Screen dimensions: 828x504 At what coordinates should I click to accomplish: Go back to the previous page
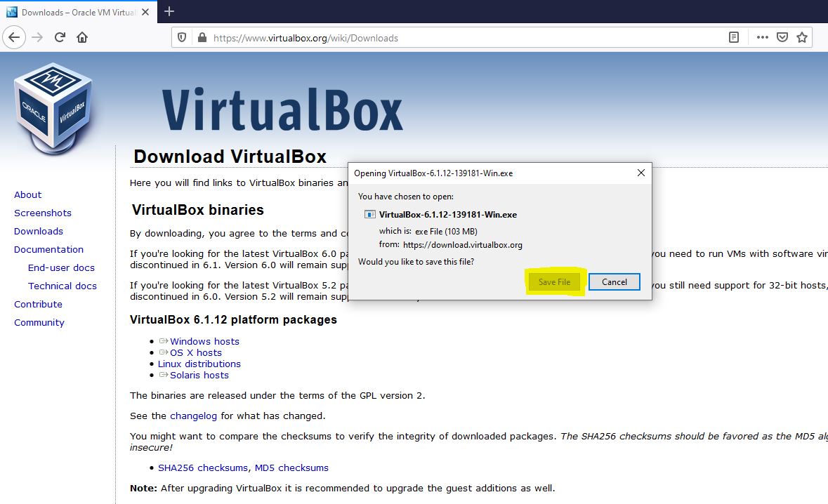pos(14,37)
